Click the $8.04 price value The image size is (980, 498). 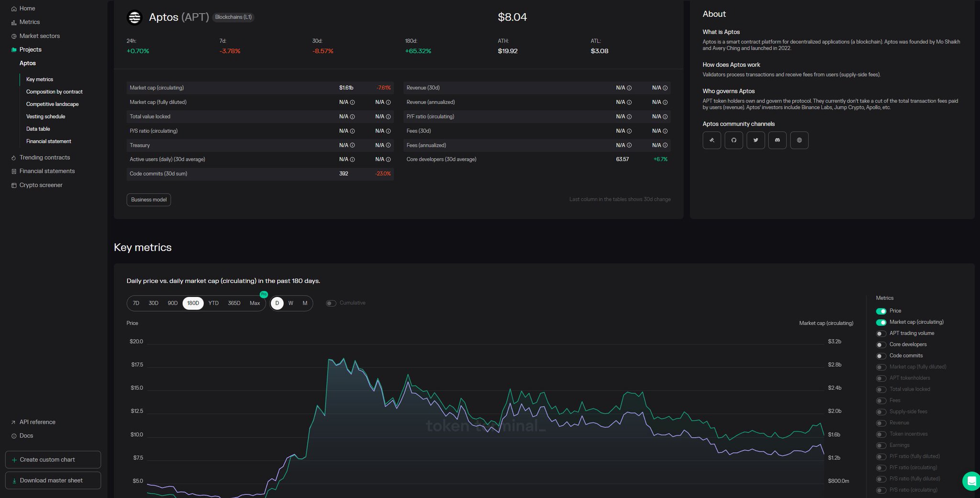point(512,17)
